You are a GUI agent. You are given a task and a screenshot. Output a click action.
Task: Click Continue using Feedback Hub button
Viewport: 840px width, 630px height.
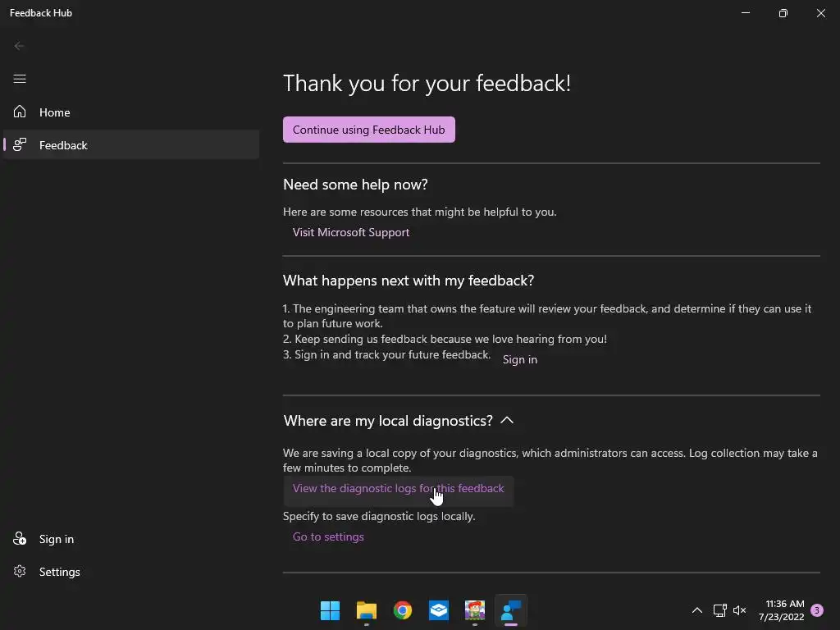(368, 130)
